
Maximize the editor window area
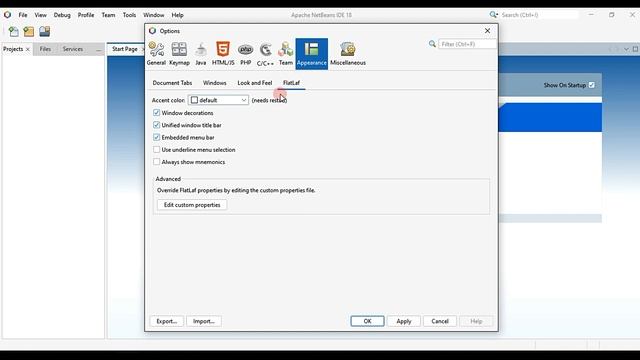coord(635,49)
